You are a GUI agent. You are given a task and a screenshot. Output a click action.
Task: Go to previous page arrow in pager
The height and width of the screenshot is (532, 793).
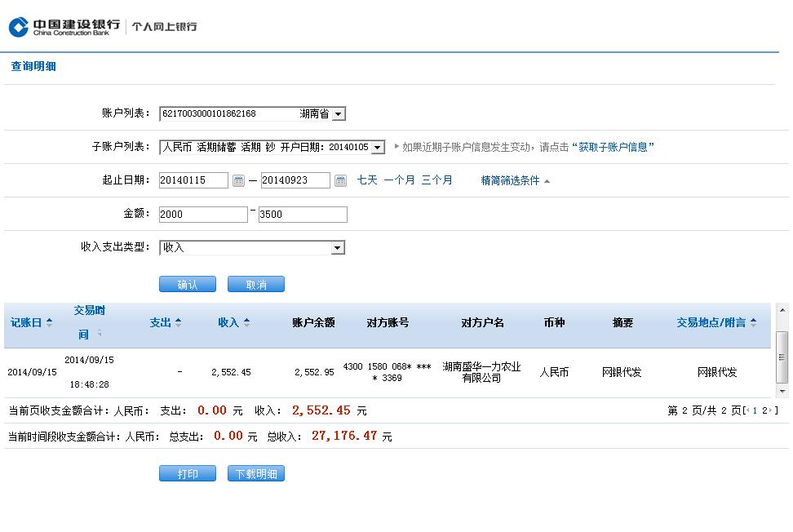coord(748,410)
